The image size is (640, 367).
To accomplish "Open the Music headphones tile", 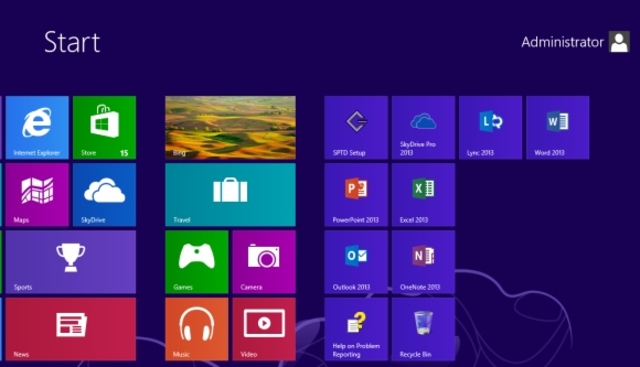I will click(x=197, y=329).
